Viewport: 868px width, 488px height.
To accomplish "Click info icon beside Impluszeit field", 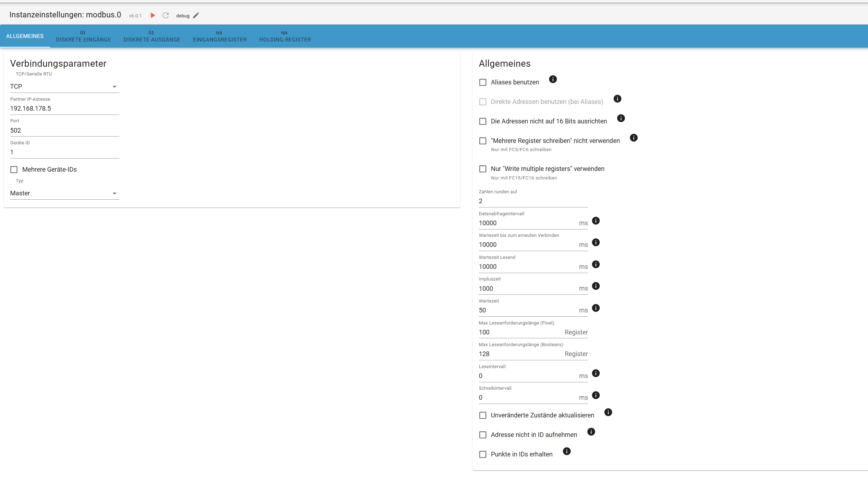I will [596, 286].
